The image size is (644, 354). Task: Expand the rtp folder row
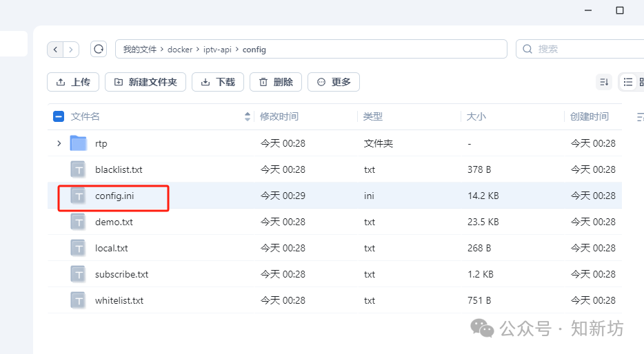pos(59,143)
